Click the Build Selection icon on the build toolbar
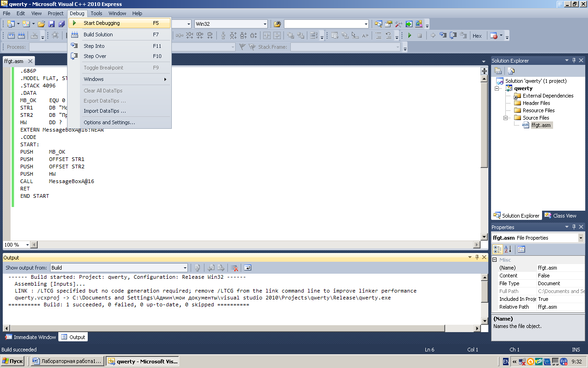 pos(11,35)
